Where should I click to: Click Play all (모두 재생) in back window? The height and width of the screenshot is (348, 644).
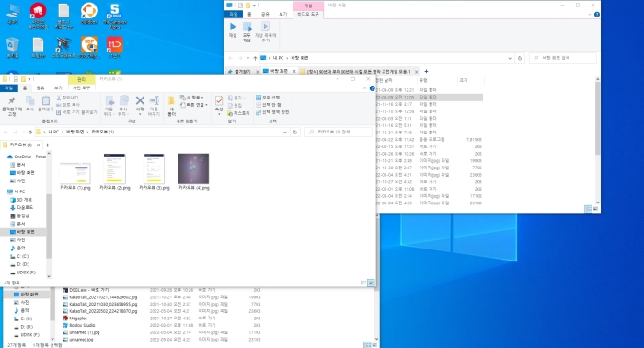pos(247,32)
